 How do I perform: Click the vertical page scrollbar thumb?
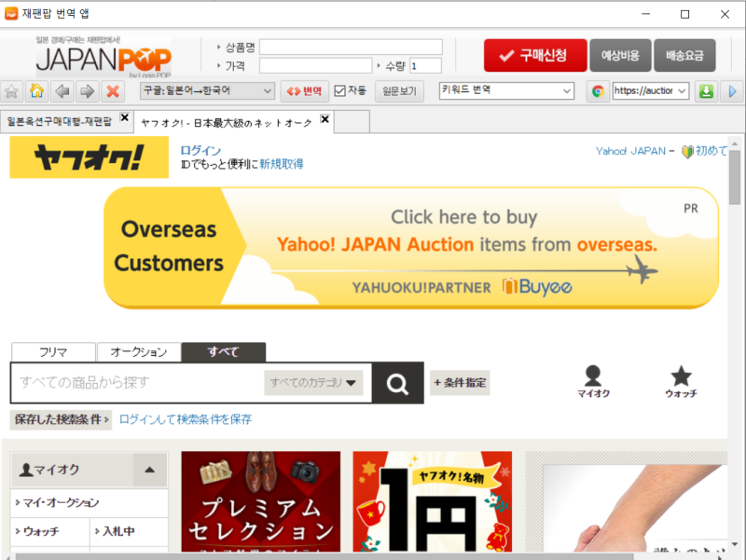[735, 177]
